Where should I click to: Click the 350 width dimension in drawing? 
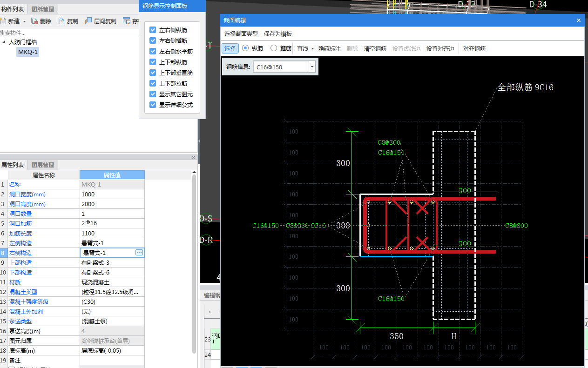[397, 336]
